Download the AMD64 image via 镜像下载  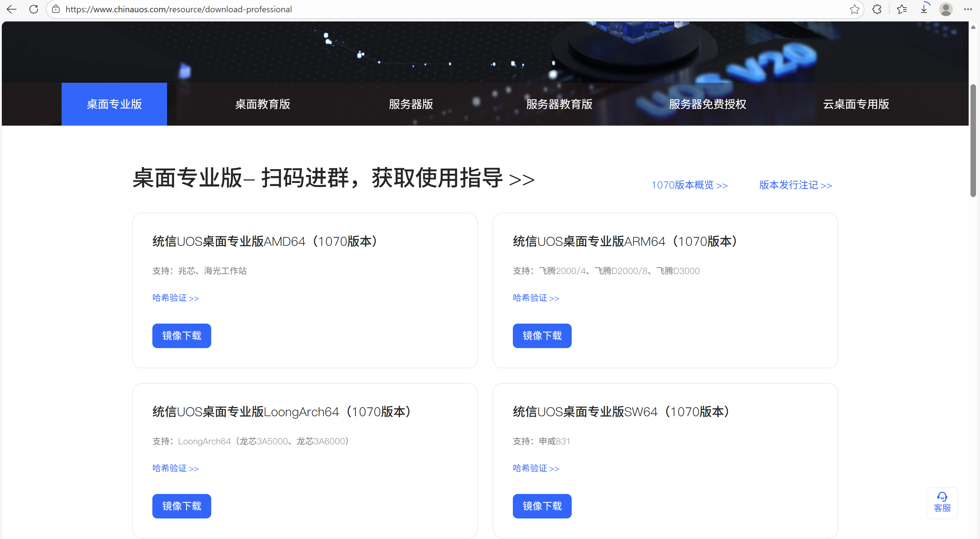pos(181,336)
